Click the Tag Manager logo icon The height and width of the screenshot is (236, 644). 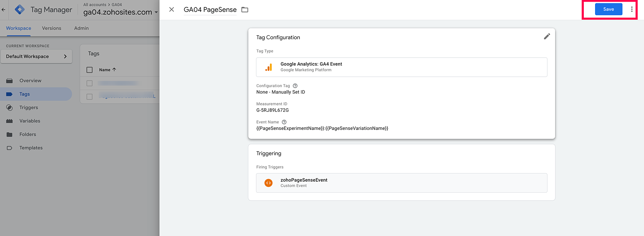point(20,10)
